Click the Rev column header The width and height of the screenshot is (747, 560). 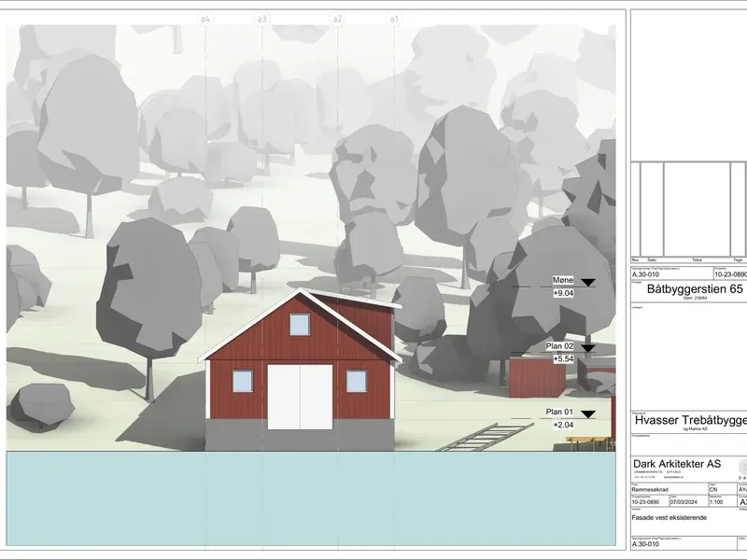tap(635, 260)
